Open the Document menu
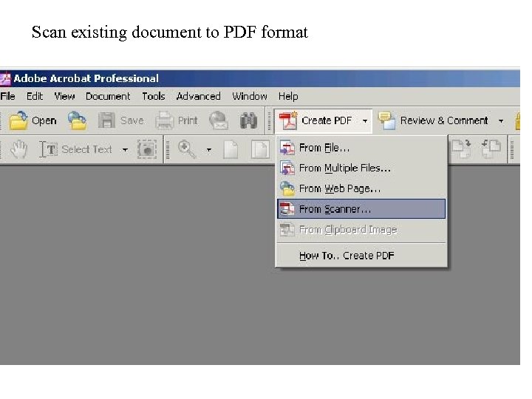Viewport: 532px width, 399px height. pos(108,96)
